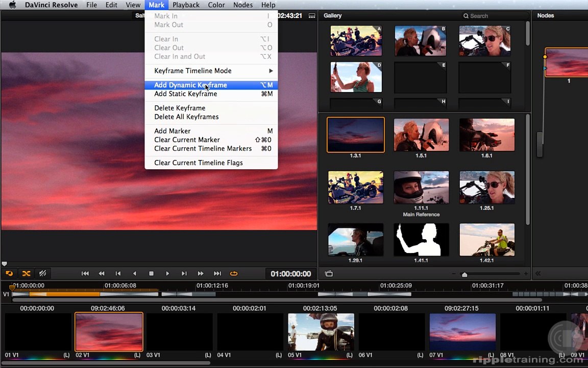Screen dimensions: 588x368
Task: Click the viewer scrubber playhead handle
Action: [4, 264]
